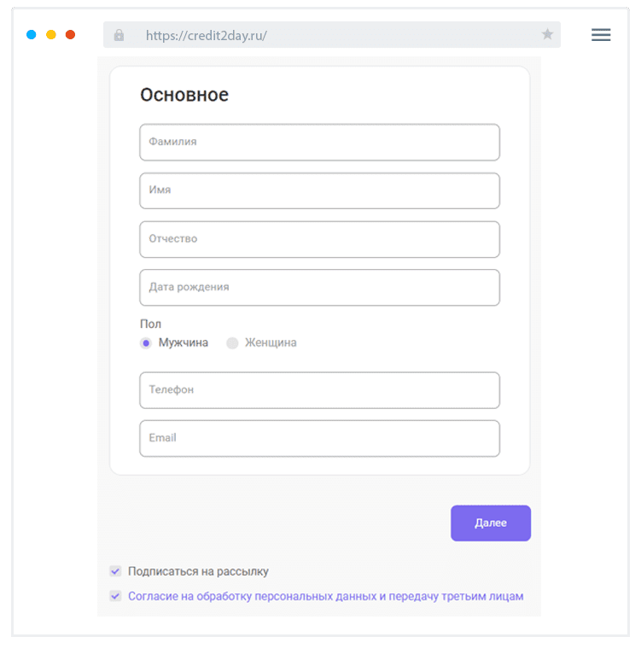The image size is (641, 672).
Task: Click the credit2day.ru URL address bar
Action: click(x=333, y=35)
